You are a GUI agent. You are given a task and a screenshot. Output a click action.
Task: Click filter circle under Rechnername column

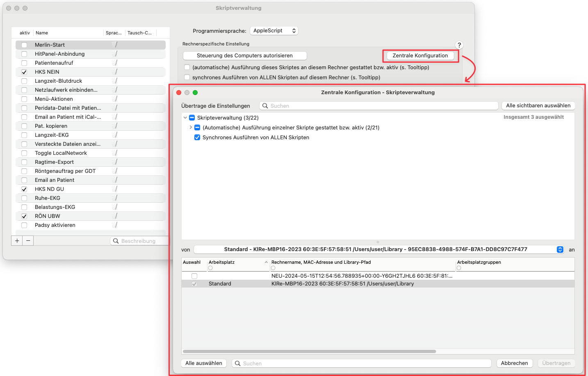273,268
